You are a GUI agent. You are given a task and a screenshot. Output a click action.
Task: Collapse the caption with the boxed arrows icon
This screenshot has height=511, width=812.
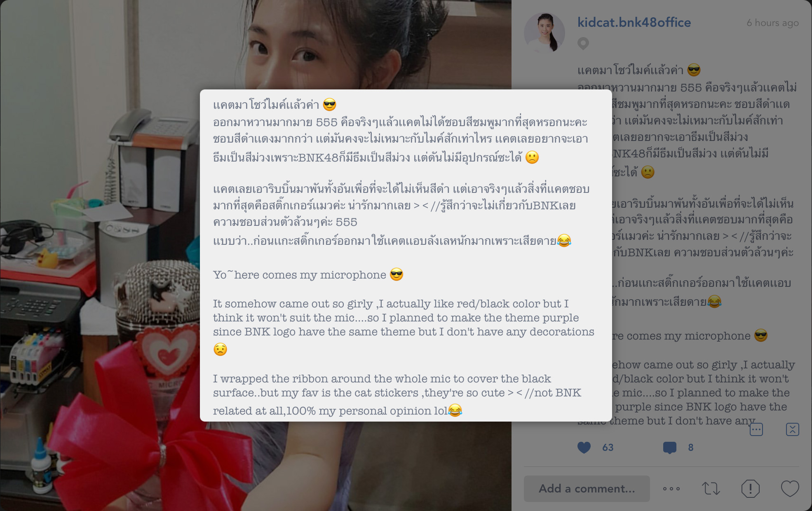click(x=793, y=429)
